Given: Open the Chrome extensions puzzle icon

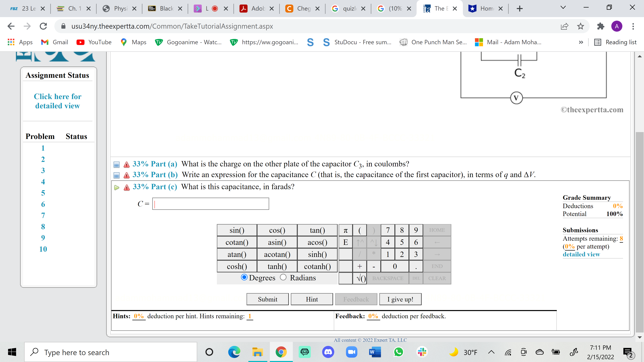Looking at the screenshot, I should coord(601,26).
